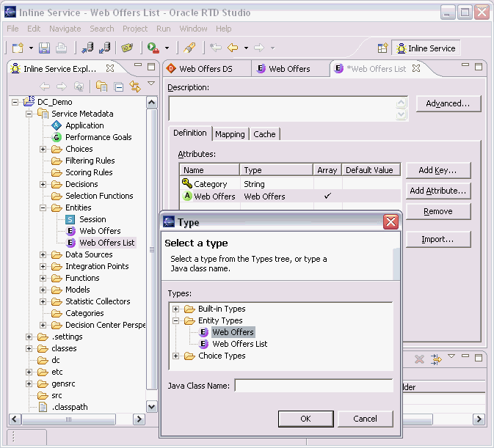Cancel the Type dialog
Viewport: 494px width, 448px height.
click(365, 419)
